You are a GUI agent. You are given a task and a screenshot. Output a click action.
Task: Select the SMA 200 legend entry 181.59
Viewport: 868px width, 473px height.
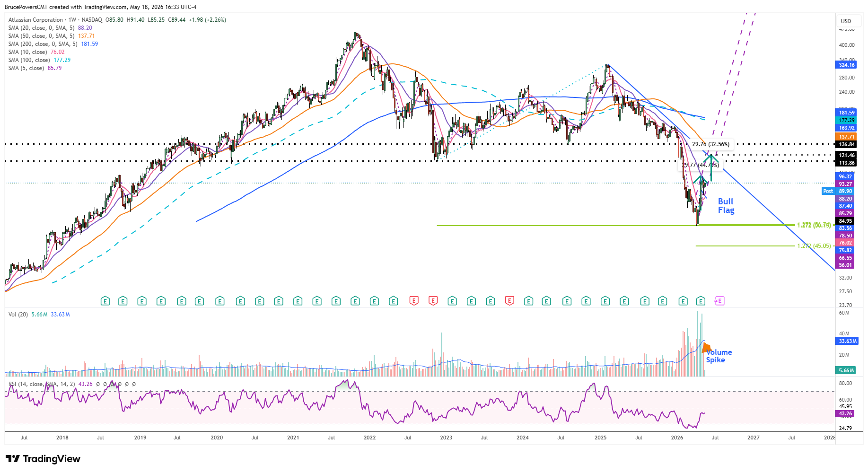[53, 44]
